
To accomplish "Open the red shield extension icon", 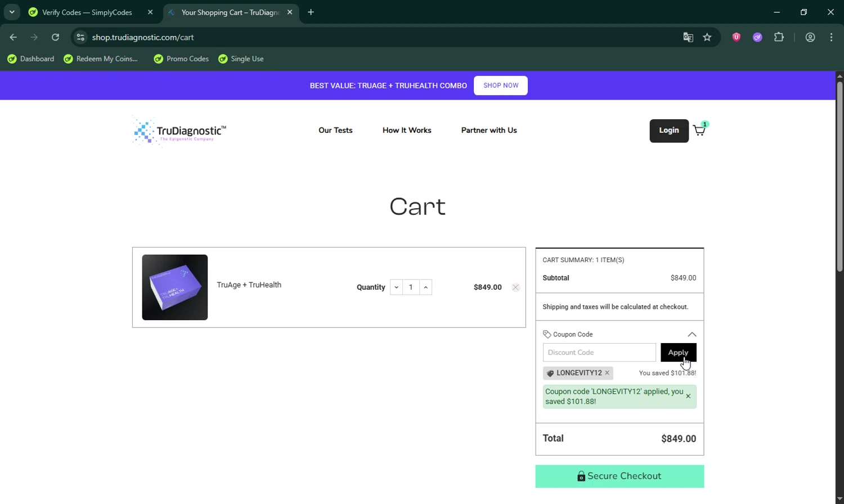I will click(736, 37).
